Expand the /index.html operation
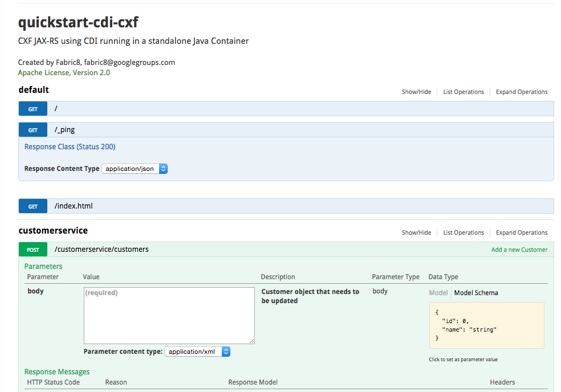Viewport: 561px width, 392px height. [74, 206]
